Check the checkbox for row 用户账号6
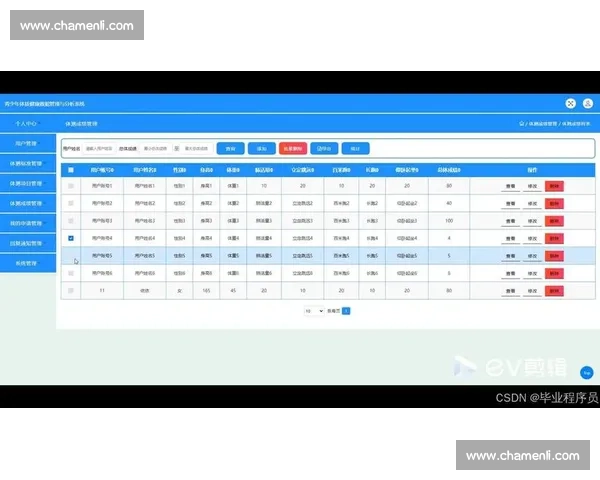The height and width of the screenshot is (480, 600). 71,273
